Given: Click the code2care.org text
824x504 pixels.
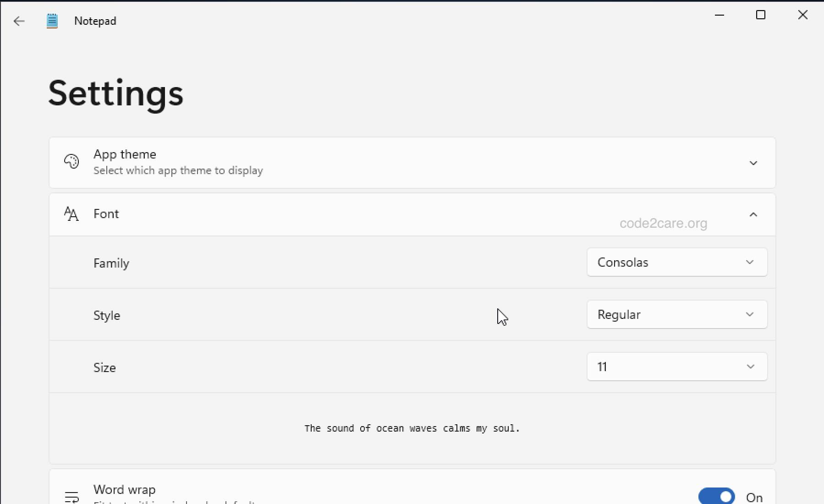Looking at the screenshot, I should pyautogui.click(x=664, y=223).
